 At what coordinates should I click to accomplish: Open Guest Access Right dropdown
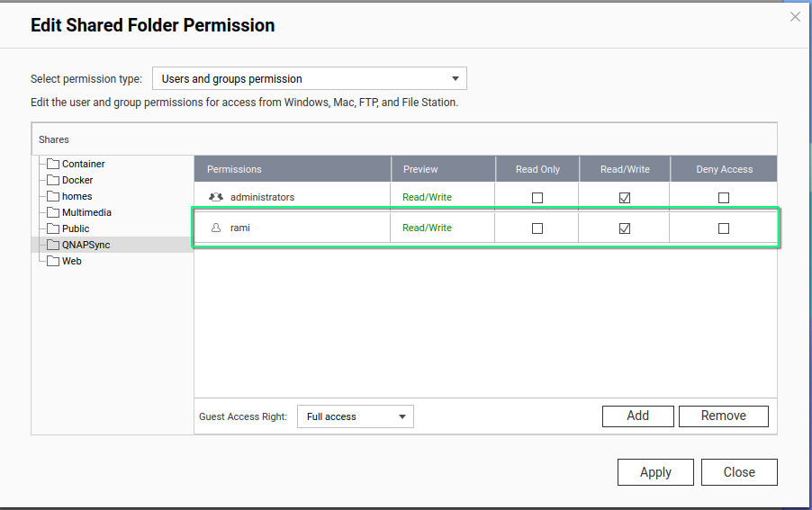[355, 416]
